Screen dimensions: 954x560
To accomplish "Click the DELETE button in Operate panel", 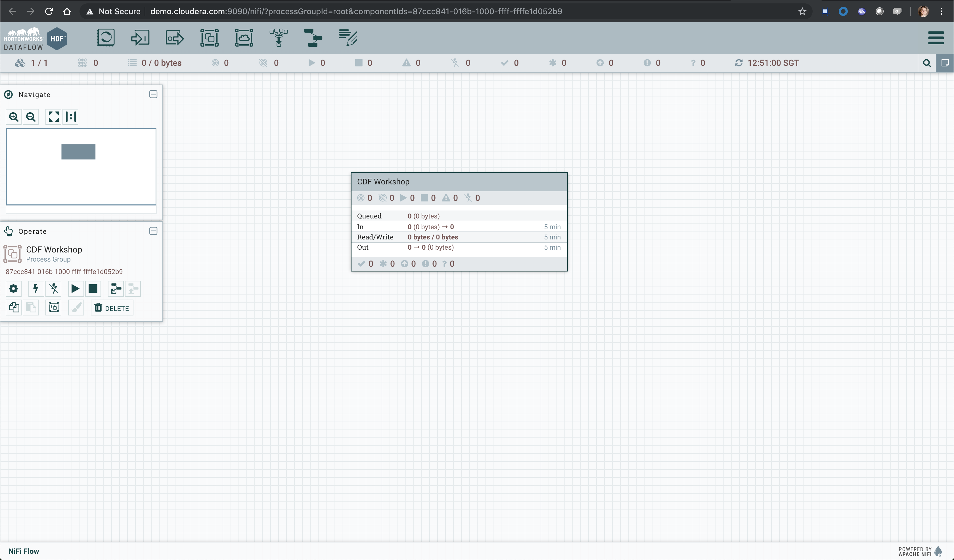I will pyautogui.click(x=112, y=308).
